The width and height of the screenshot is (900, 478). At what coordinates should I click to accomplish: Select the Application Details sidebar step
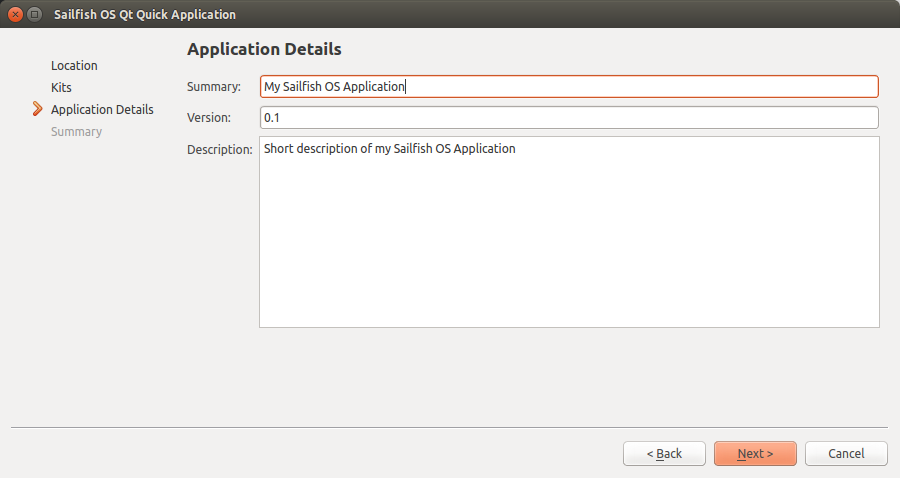click(102, 109)
